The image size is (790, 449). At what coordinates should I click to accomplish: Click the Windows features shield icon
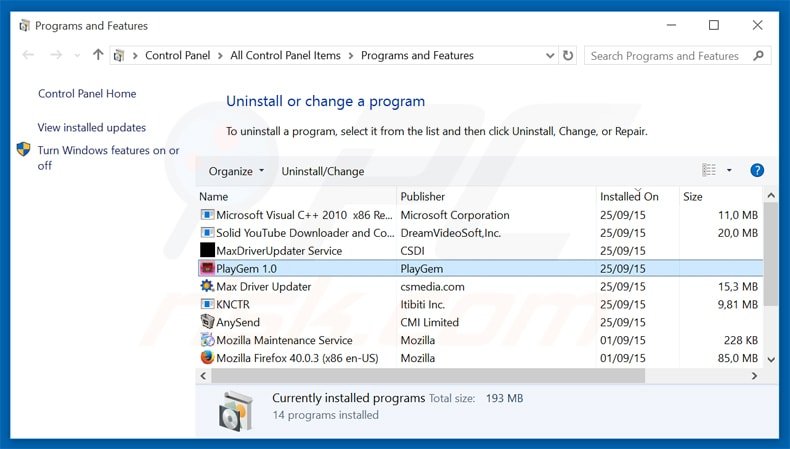(x=23, y=149)
